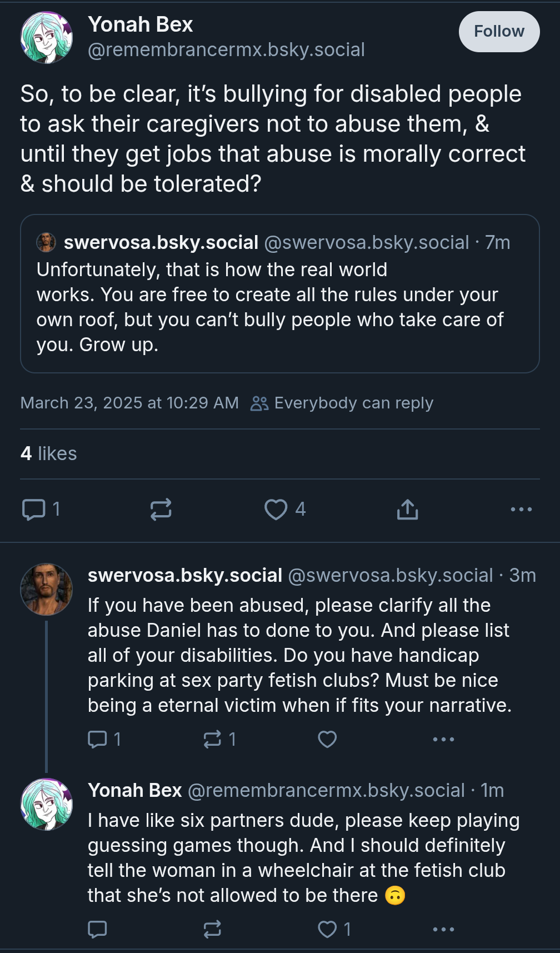This screenshot has width=560, height=953.
Task: Repost Yonah Bex's last comment
Action: (x=212, y=929)
